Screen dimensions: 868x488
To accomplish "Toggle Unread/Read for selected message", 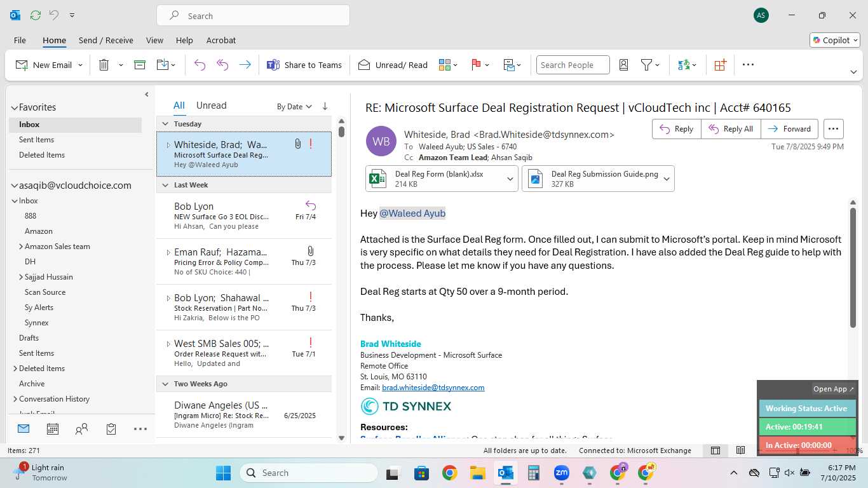I will [393, 65].
